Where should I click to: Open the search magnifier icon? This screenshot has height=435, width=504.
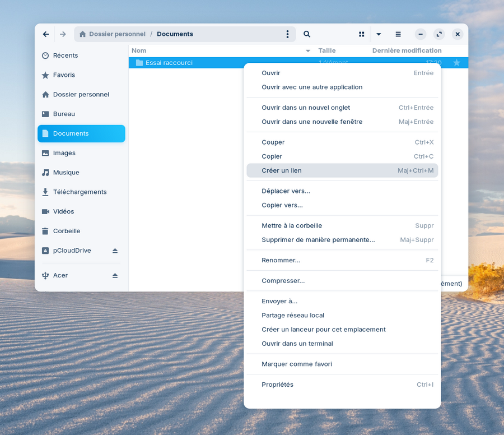pyautogui.click(x=307, y=34)
